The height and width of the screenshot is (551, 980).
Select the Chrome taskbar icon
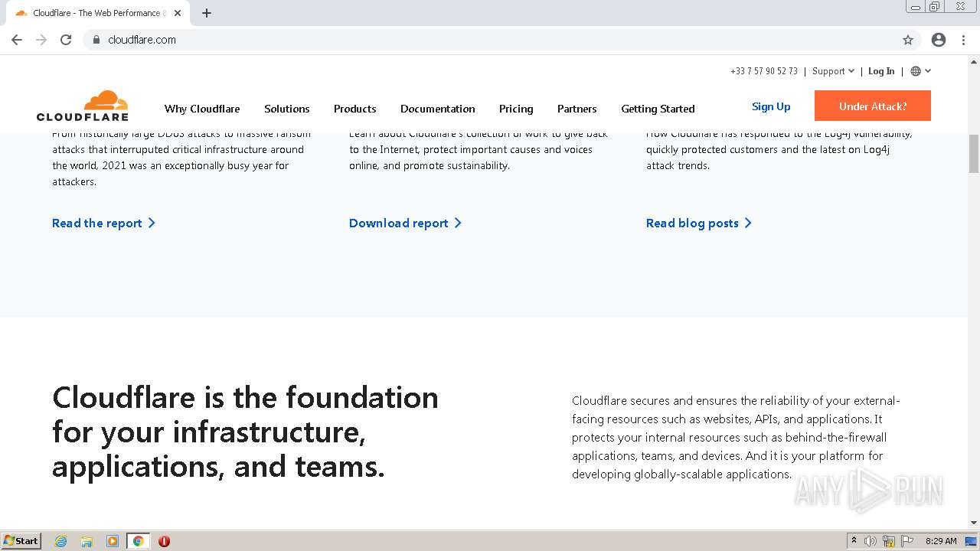point(138,541)
